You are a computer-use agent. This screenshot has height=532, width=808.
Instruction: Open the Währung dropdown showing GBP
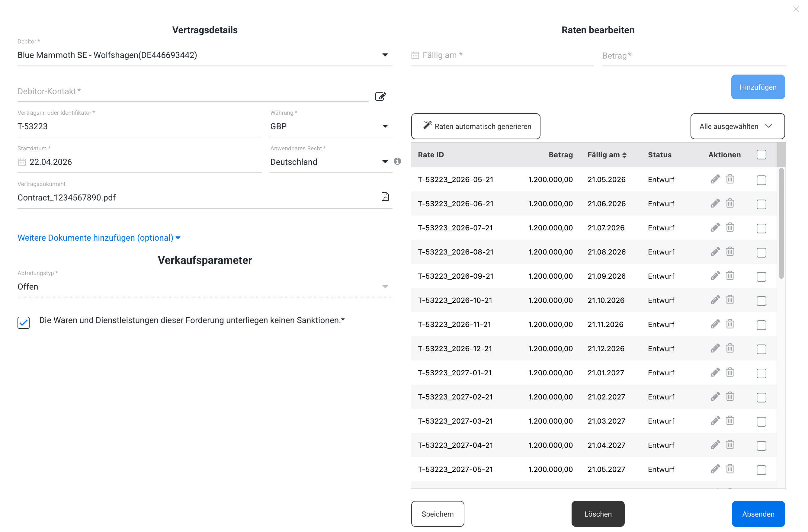[x=331, y=126]
